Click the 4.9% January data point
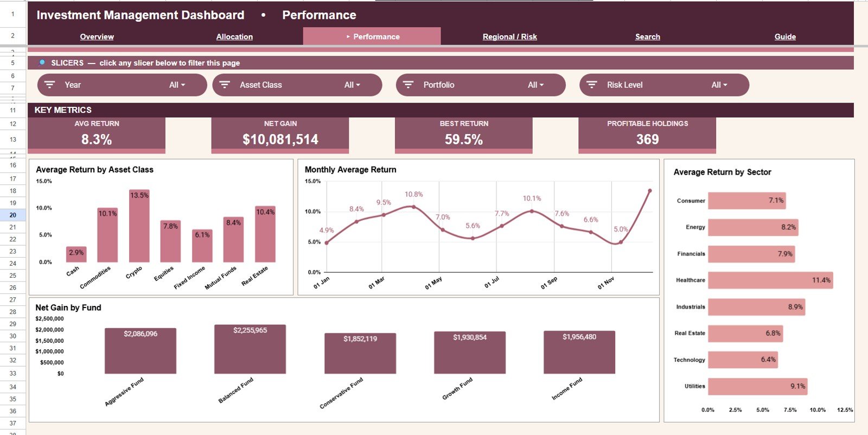Viewport: 868px width, 435px height. point(326,242)
